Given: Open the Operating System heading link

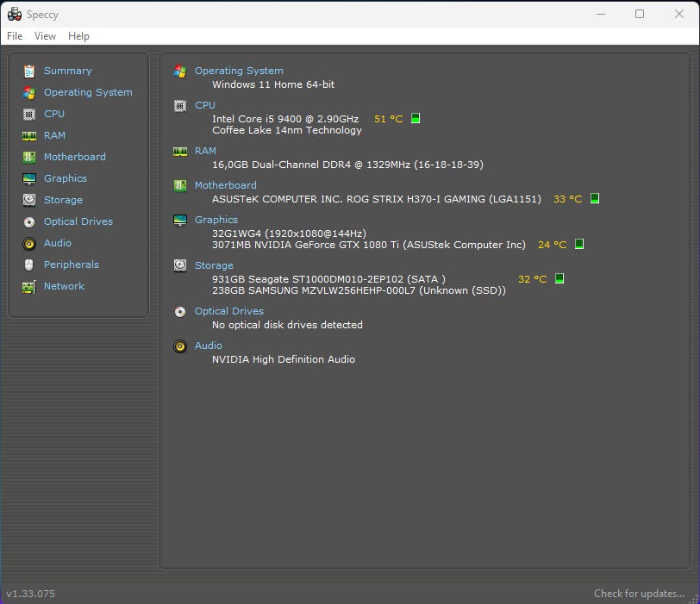Looking at the screenshot, I should pyautogui.click(x=239, y=71).
